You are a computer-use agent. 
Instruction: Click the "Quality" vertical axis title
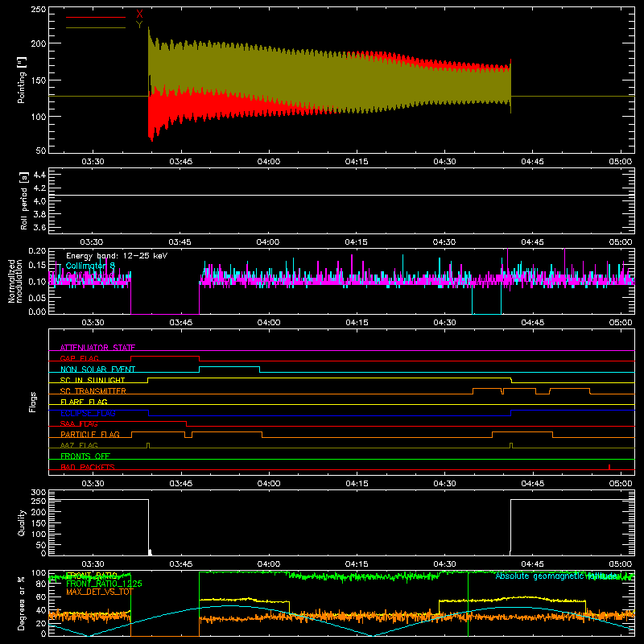point(22,522)
